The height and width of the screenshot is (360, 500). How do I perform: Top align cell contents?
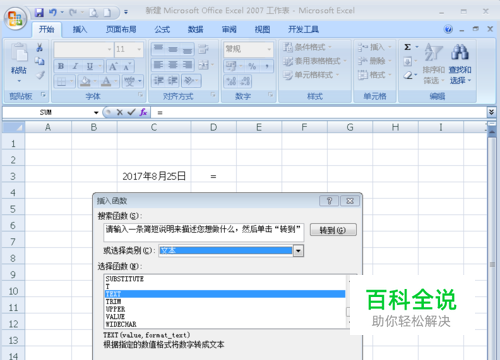[158, 49]
